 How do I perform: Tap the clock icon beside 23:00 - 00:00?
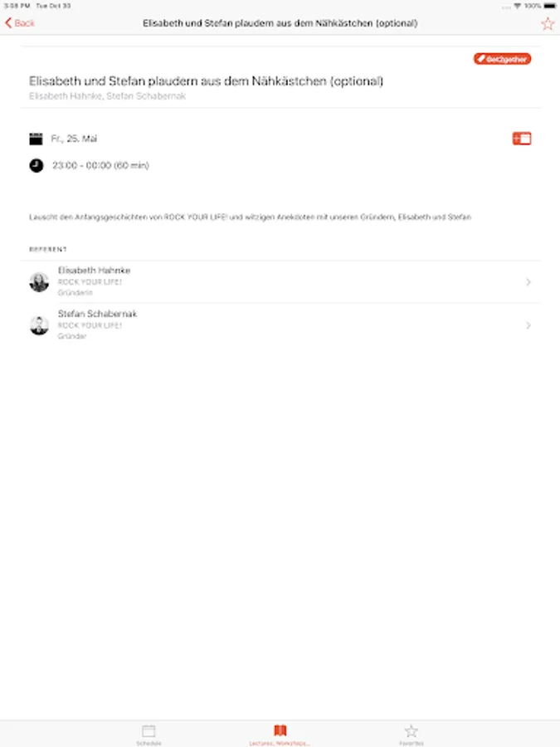tap(37, 165)
